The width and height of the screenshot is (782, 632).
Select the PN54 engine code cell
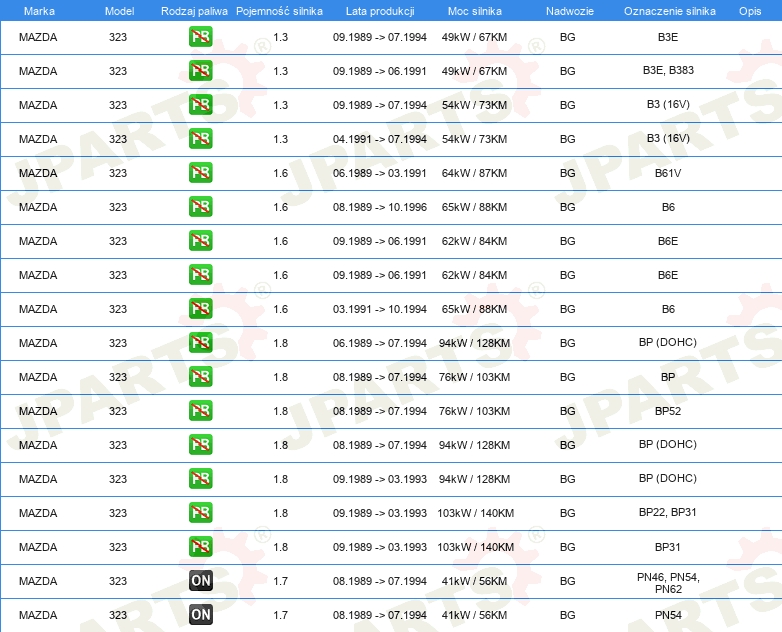(668, 615)
